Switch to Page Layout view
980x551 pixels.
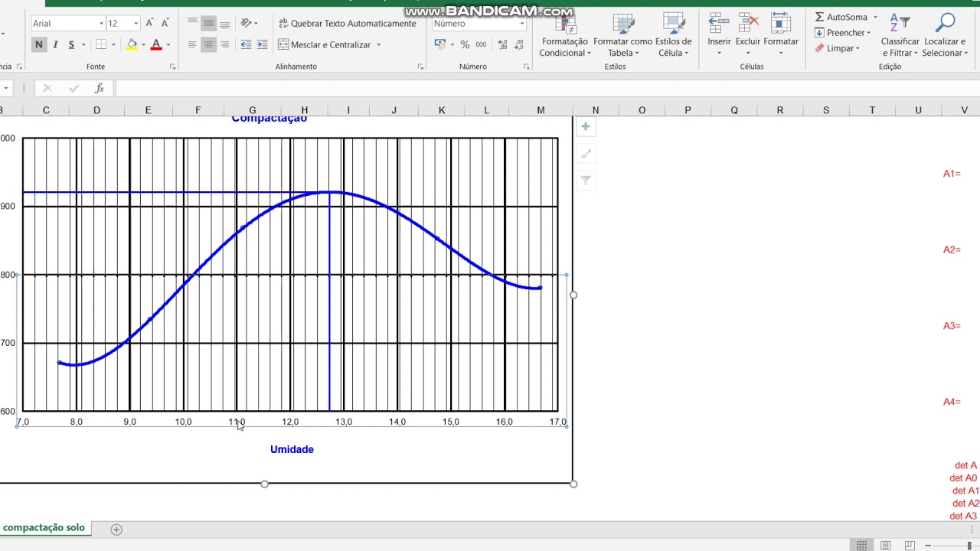point(886,545)
